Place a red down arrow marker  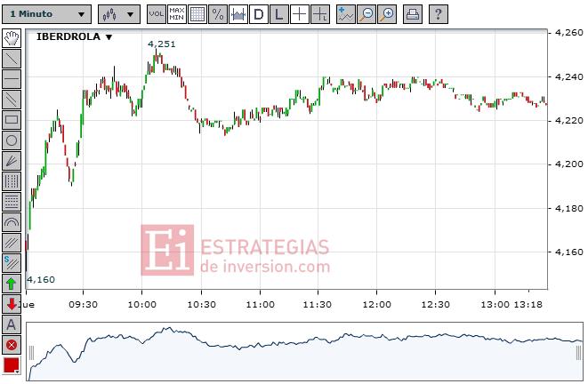[x=12, y=304]
